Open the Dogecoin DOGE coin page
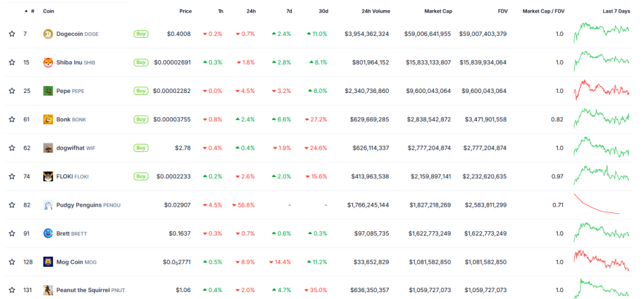This screenshot has height=299, width=644. [x=77, y=34]
